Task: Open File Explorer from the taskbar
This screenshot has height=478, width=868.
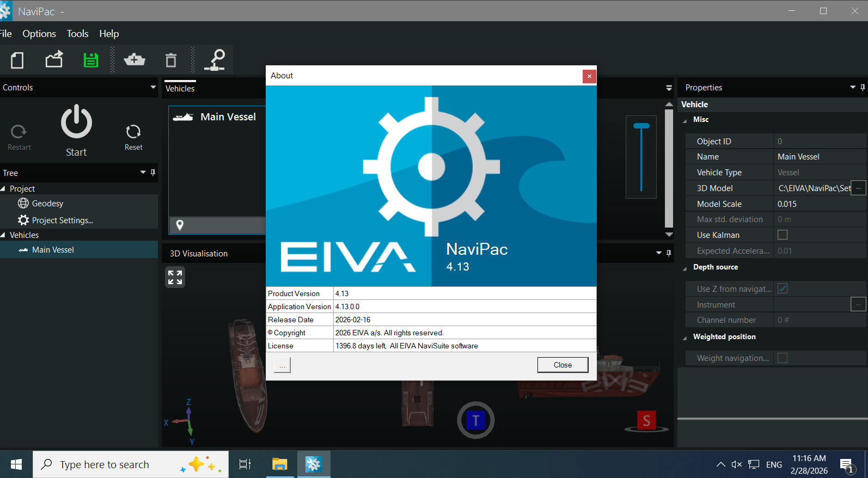Action: 279,464
